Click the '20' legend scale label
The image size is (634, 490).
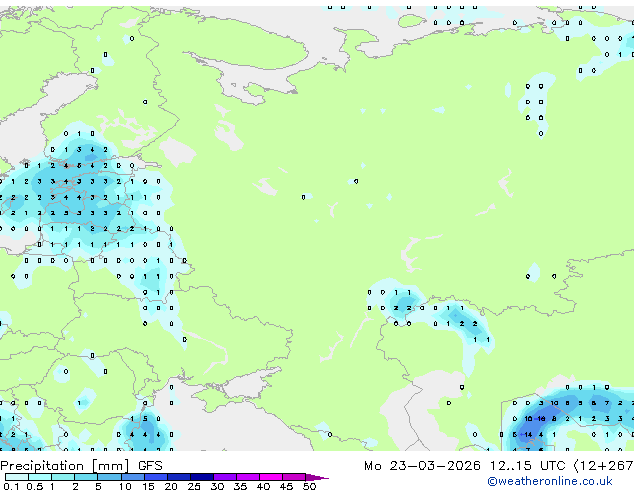tap(171, 486)
